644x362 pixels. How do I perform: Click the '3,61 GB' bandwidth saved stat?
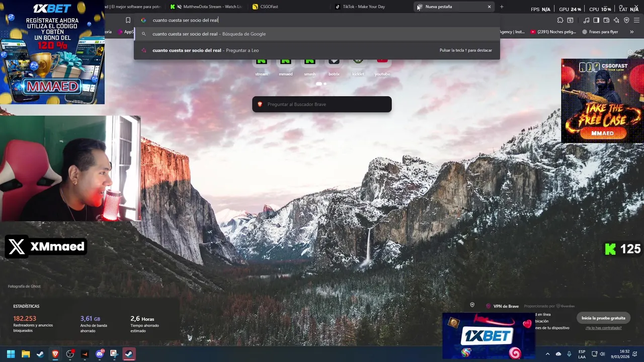(90, 319)
